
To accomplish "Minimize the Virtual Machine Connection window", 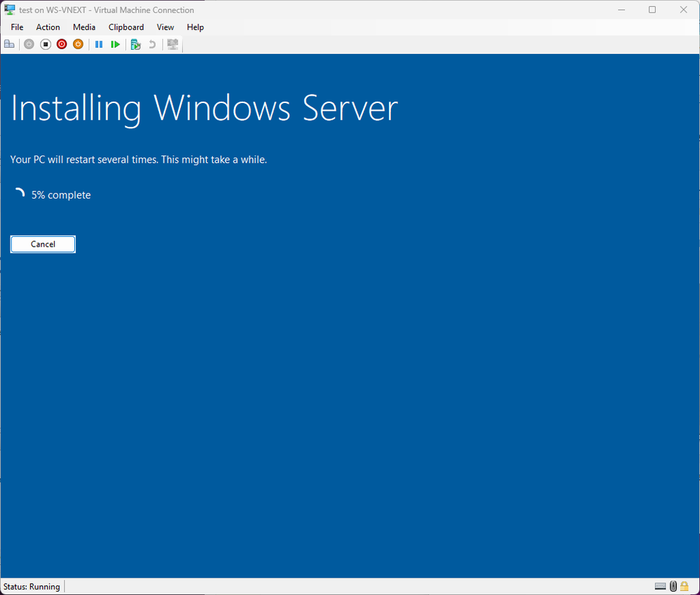I will tap(621, 10).
